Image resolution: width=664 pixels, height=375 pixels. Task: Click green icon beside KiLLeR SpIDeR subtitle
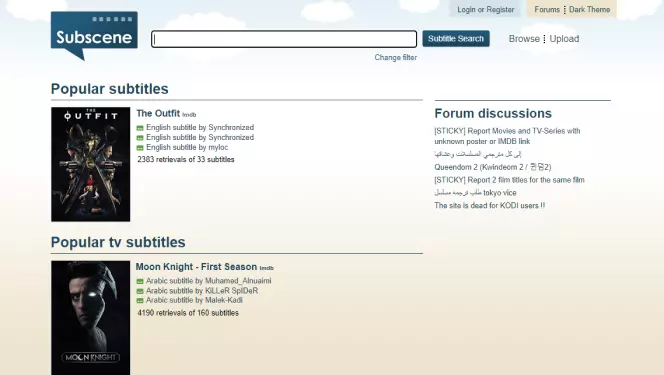tap(140, 291)
